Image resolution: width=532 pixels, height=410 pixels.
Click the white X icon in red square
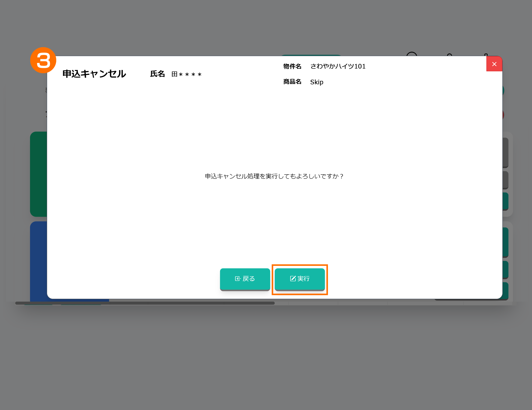point(494,64)
